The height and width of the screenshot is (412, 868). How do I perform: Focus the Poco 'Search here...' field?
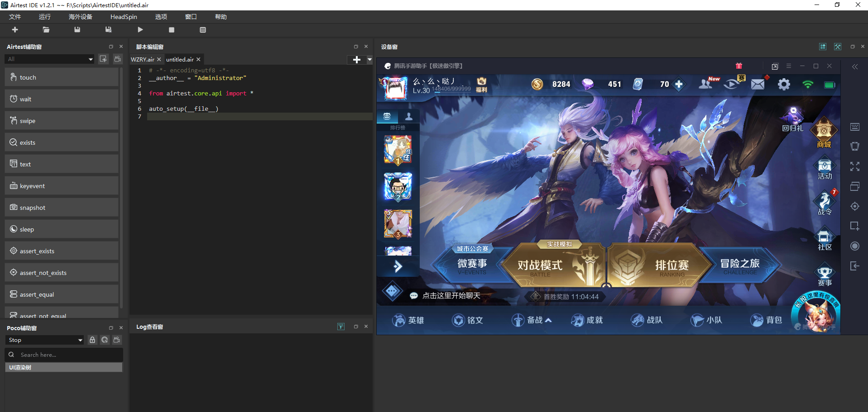64,355
